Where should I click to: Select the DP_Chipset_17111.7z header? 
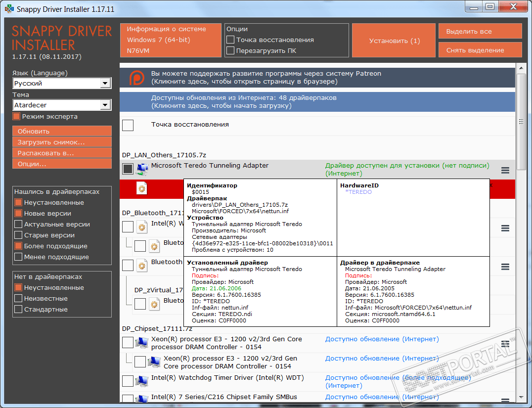[x=157, y=329]
